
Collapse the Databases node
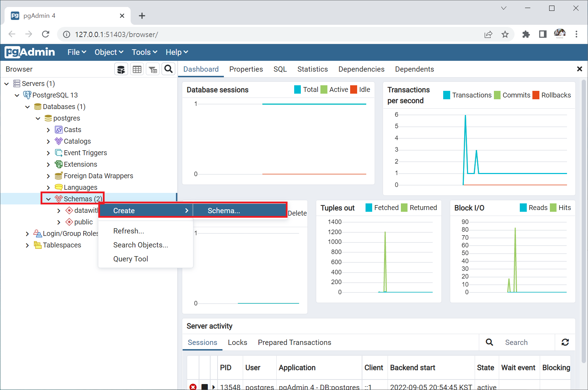click(x=27, y=107)
